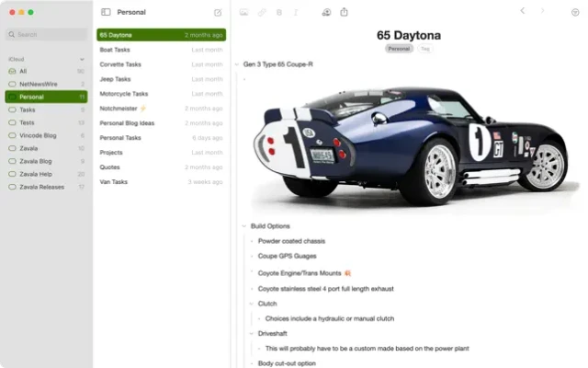Collapse the Clutch outline row
Viewport: 588px width, 368px height.
pos(251,304)
